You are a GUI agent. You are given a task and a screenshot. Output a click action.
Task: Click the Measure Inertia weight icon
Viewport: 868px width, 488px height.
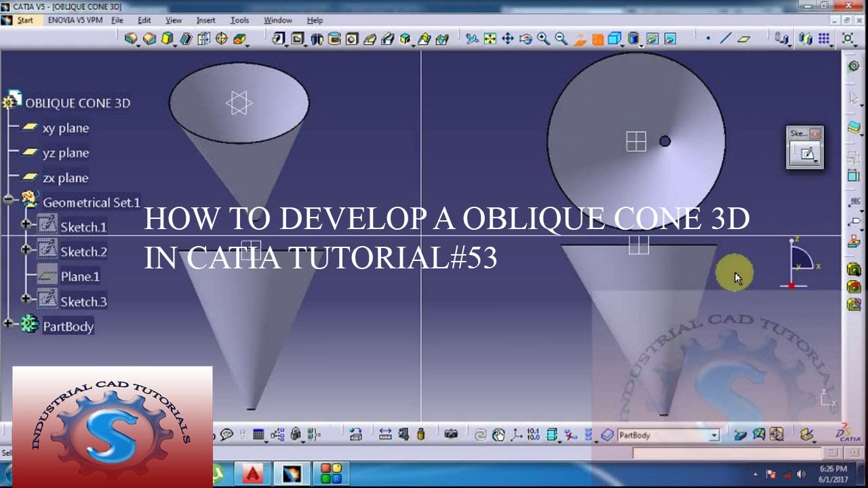420,434
